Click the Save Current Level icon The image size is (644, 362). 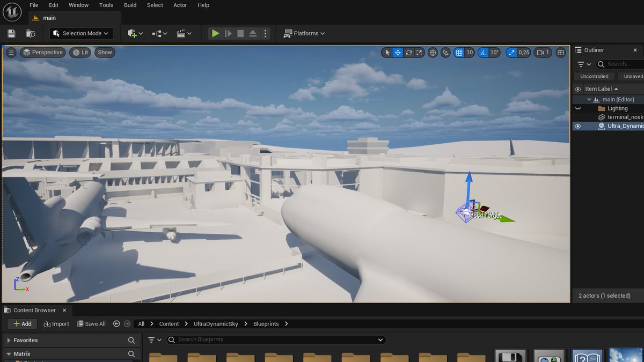coord(11,33)
